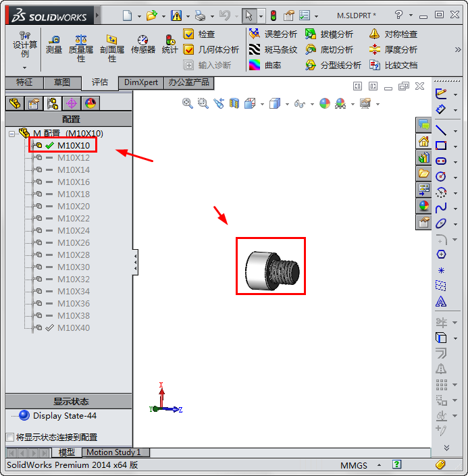468x476 pixels.
Task: Select the Line sketch tool
Action: click(441, 130)
